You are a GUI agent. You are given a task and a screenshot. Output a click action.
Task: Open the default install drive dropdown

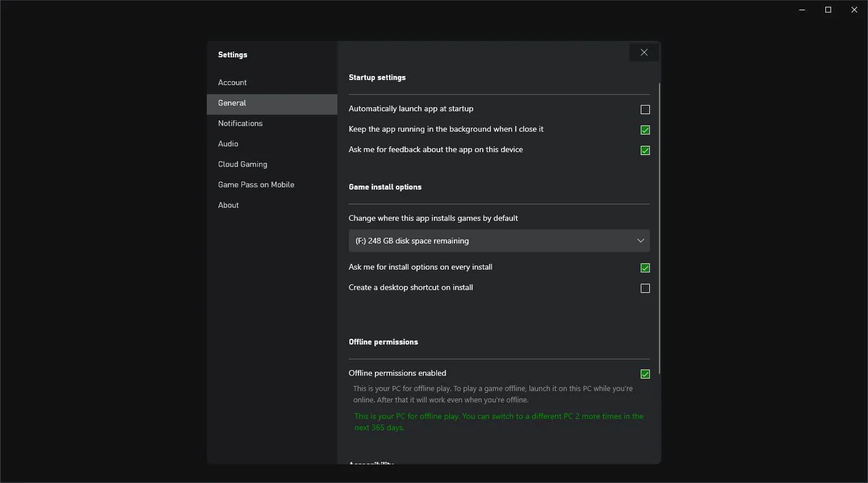(x=499, y=240)
